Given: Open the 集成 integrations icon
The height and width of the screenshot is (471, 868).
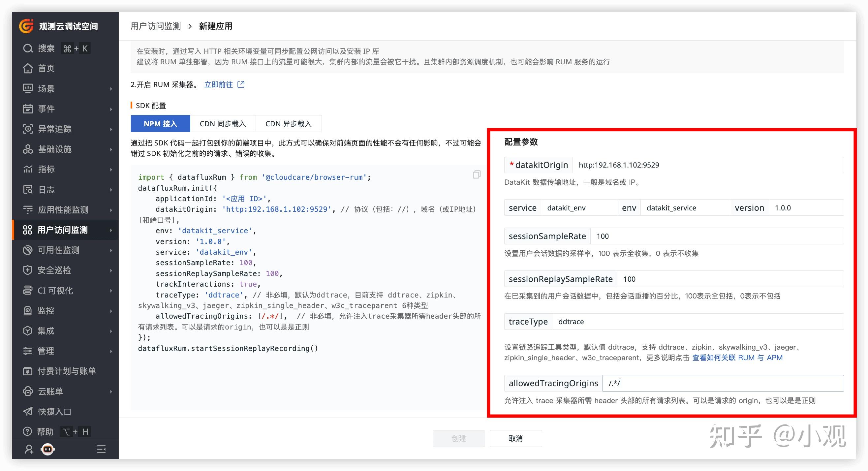Looking at the screenshot, I should [28, 331].
